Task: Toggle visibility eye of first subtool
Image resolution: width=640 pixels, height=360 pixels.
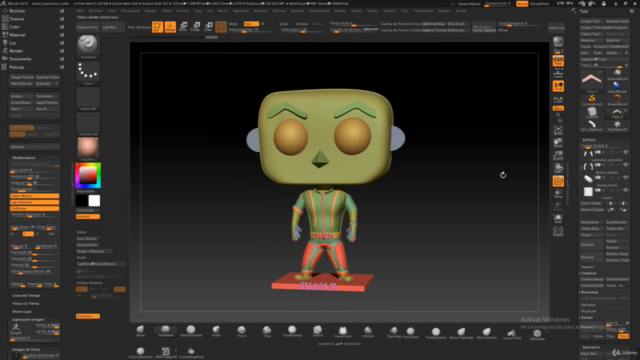Action: pyautogui.click(x=626, y=152)
